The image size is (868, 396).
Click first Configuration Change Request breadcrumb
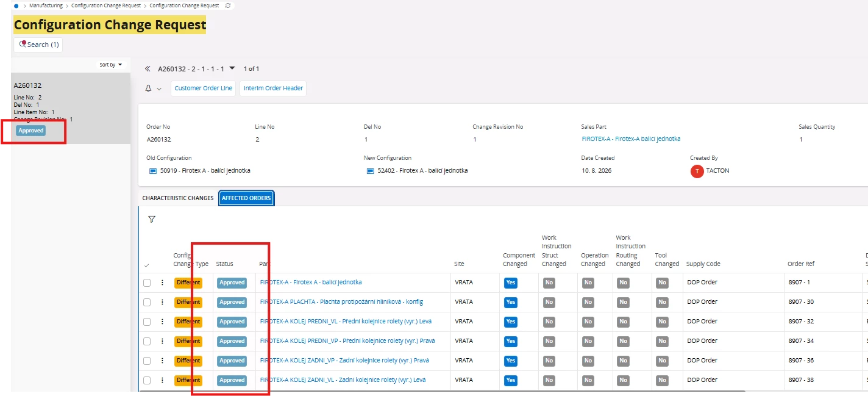106,5
